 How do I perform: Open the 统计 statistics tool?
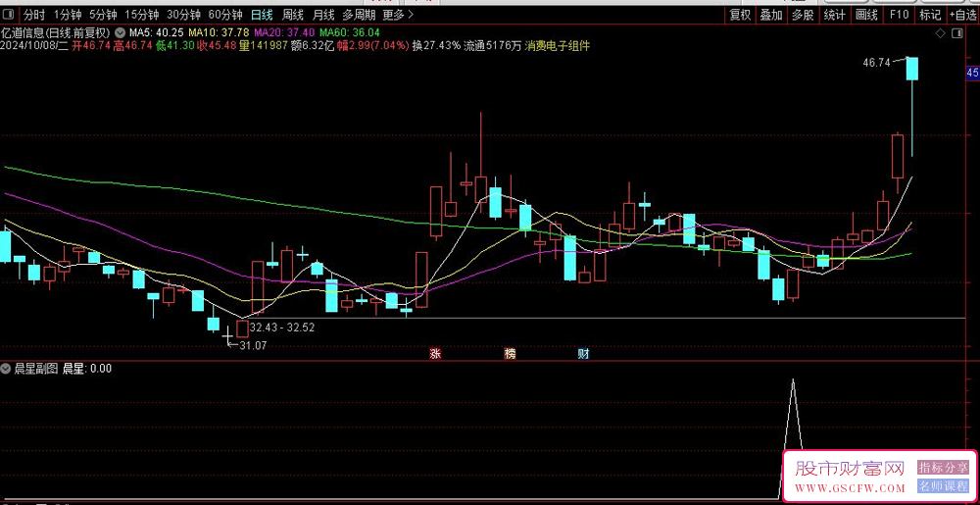coord(834,15)
